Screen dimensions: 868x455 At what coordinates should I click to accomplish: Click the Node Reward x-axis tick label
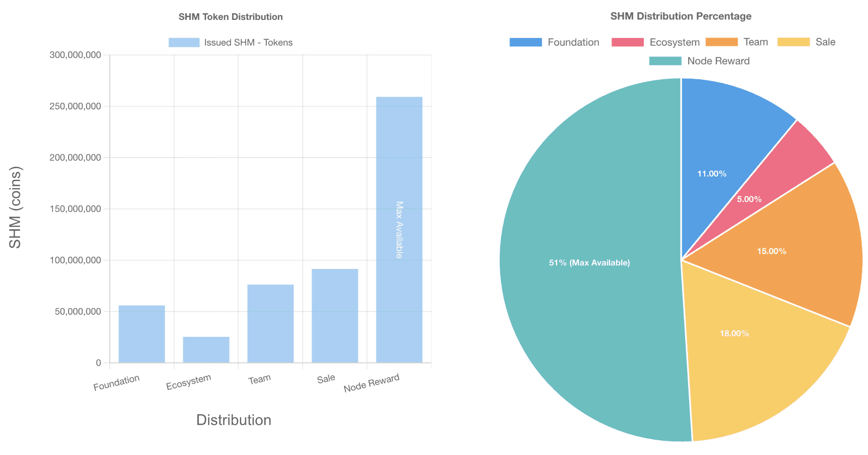[x=371, y=383]
